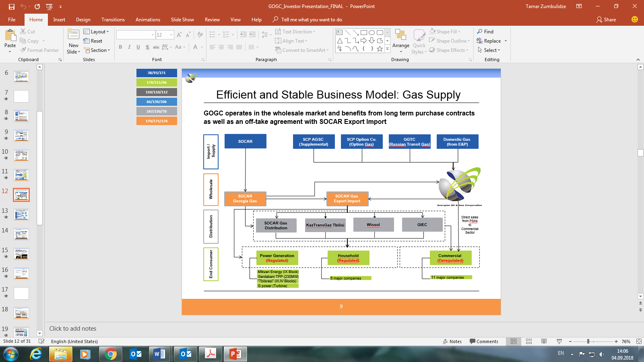Click the Reset slide command
This screenshot has width=644, height=362.
click(93, 41)
